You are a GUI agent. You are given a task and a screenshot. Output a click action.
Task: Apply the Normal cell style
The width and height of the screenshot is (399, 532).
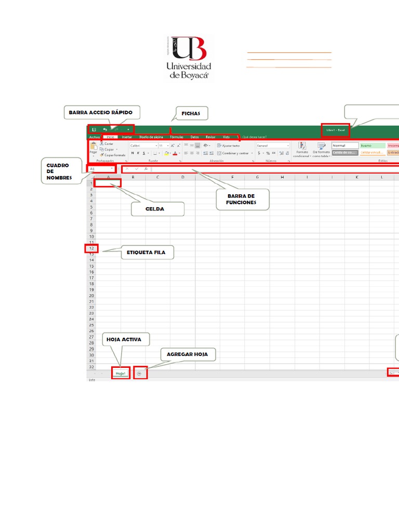click(345, 145)
